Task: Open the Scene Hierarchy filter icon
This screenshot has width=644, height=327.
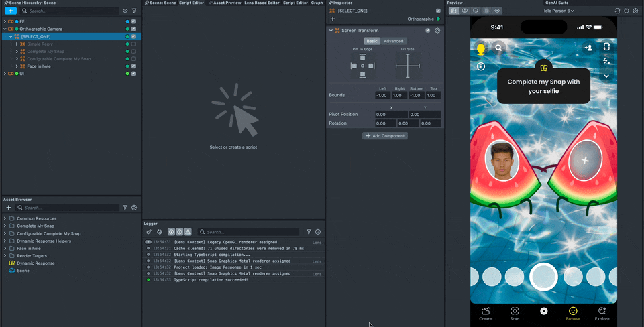Action: click(x=134, y=11)
